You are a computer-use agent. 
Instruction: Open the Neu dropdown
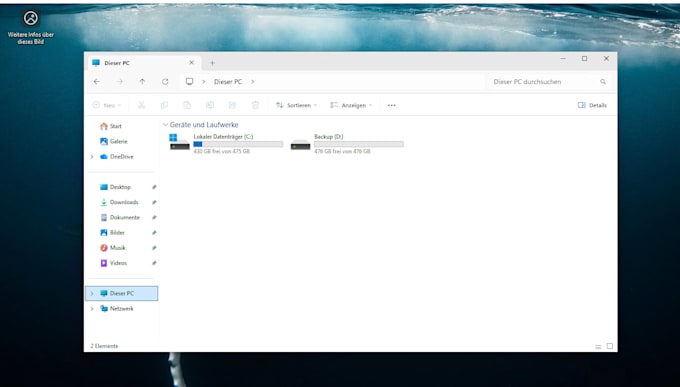pos(107,105)
